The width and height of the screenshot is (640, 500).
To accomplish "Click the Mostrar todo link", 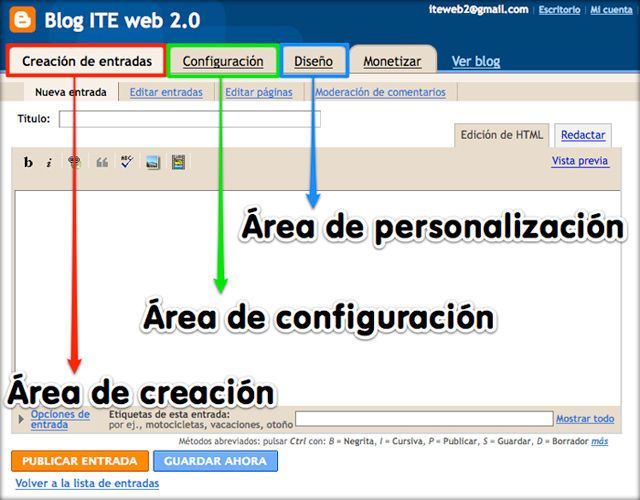I will click(585, 419).
